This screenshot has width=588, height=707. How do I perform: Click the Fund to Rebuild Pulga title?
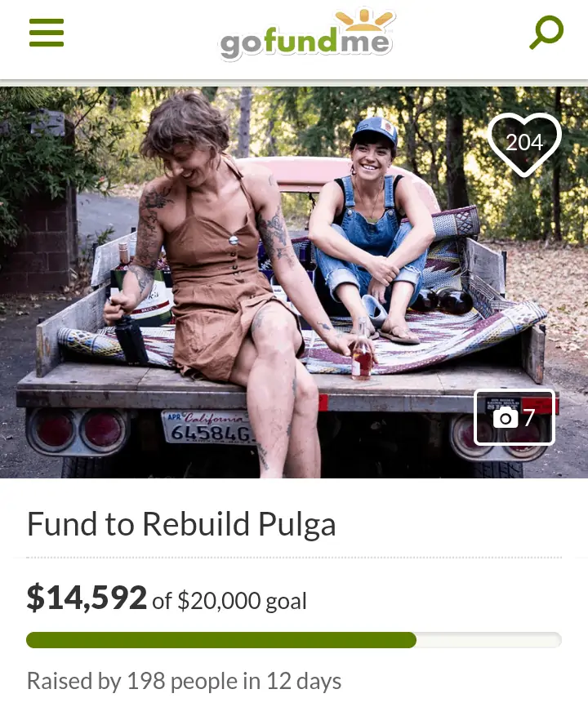point(181,524)
